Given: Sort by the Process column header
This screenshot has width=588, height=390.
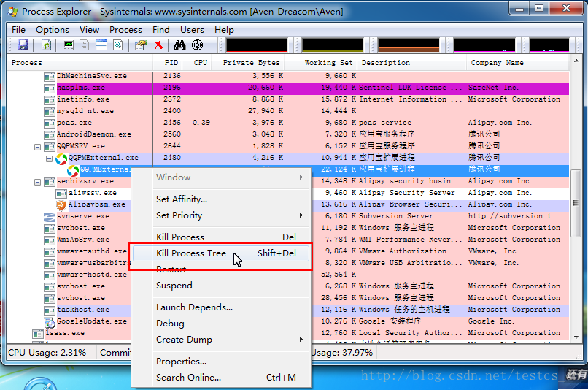Looking at the screenshot, I should pos(80,63).
